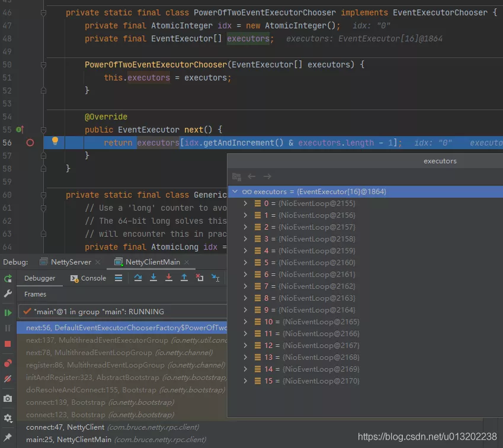Click the Resume Program green arrow
Screen dimensions: 503x448
pos(8,312)
